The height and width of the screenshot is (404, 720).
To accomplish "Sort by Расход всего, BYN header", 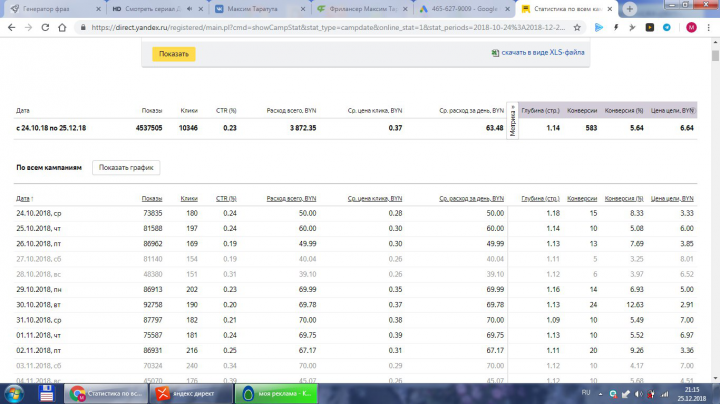I will pos(291,198).
